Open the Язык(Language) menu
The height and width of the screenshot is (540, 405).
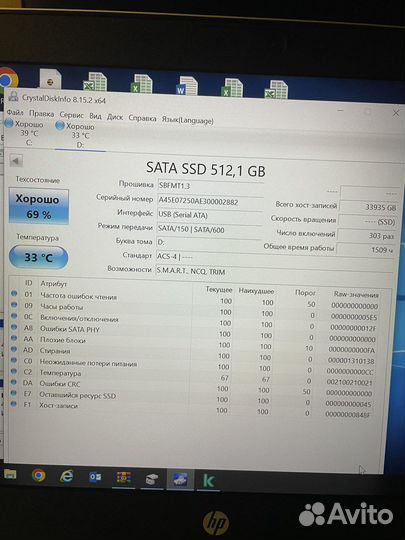(x=187, y=120)
